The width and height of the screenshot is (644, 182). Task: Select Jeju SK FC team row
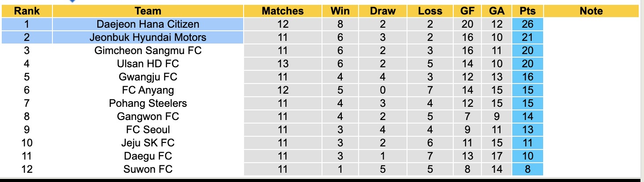click(x=148, y=143)
